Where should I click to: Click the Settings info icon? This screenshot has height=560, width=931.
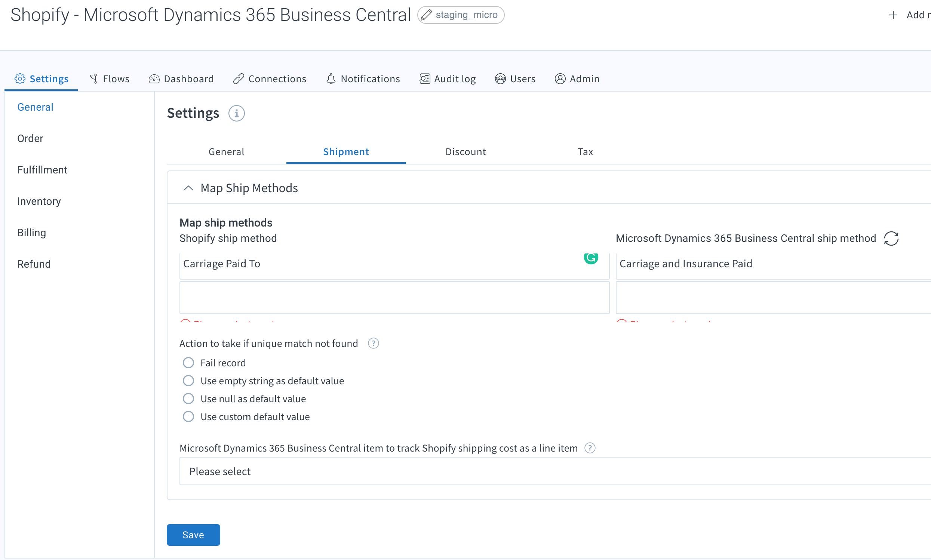click(x=237, y=113)
